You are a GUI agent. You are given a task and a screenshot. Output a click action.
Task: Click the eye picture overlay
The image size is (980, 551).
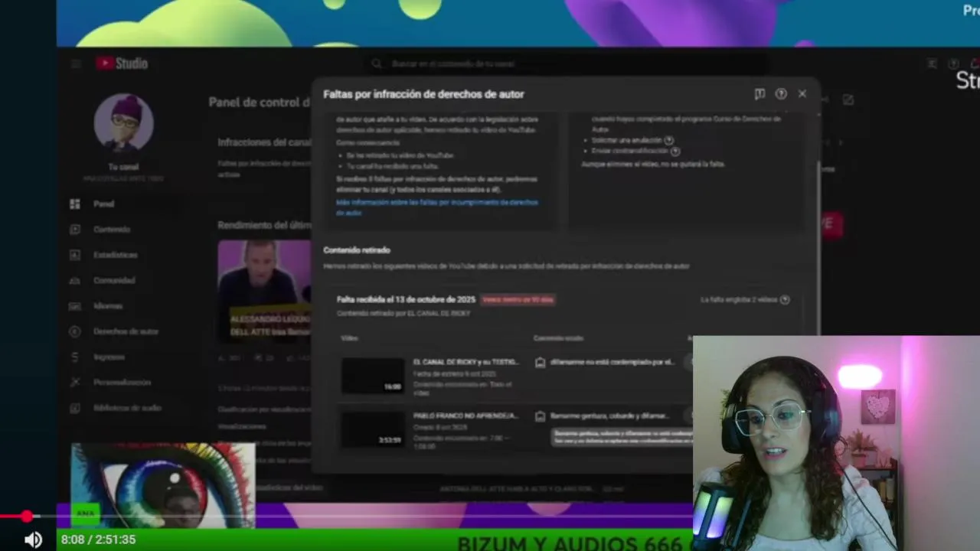point(163,485)
